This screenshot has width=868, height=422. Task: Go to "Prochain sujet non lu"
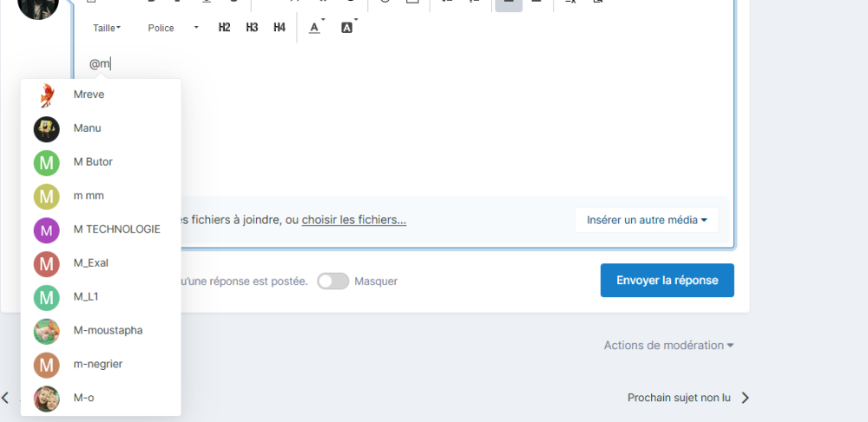(688, 398)
